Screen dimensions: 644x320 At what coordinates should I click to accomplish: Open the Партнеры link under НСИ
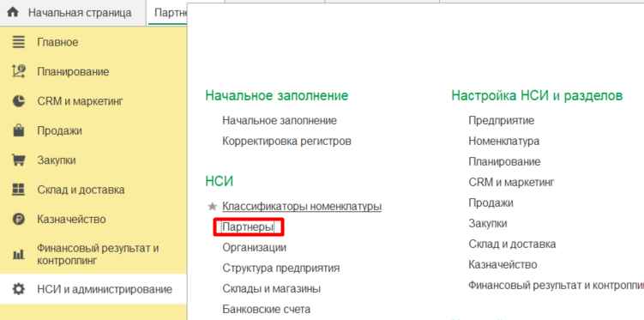248,226
